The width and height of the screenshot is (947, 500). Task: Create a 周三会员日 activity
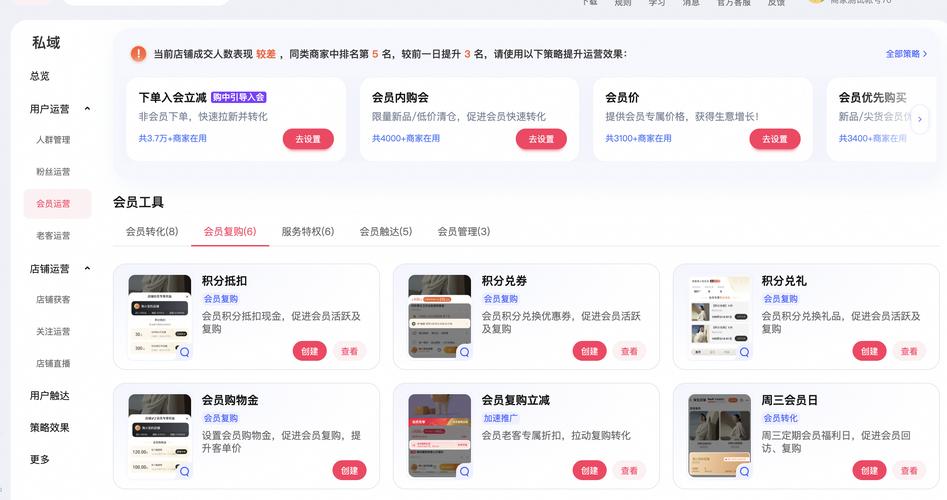[870, 470]
